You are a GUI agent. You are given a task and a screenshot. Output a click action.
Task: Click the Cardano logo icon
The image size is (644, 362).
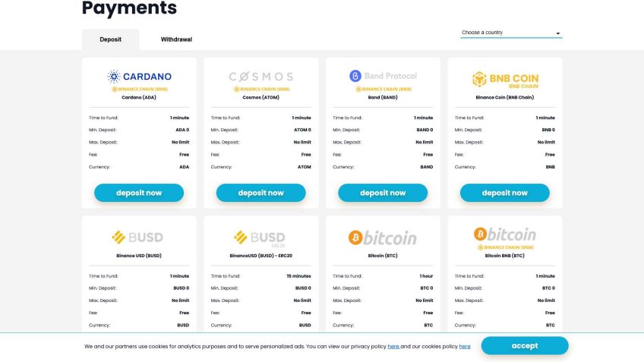[114, 76]
